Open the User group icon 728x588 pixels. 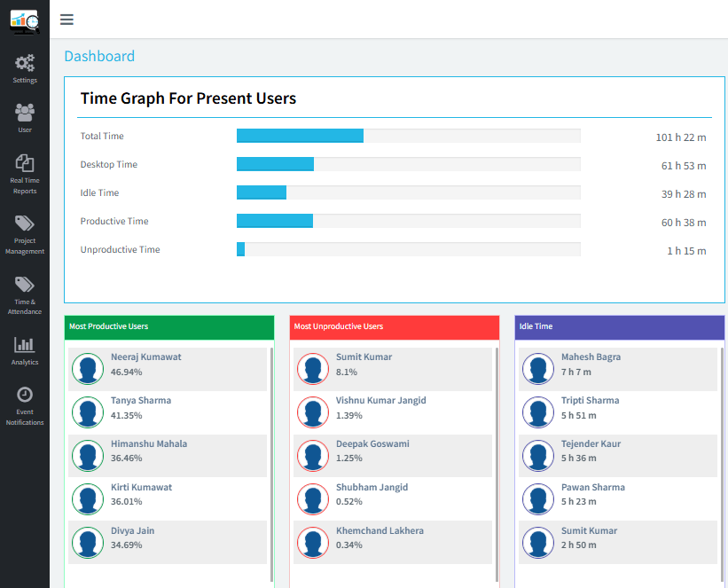pos(25,113)
